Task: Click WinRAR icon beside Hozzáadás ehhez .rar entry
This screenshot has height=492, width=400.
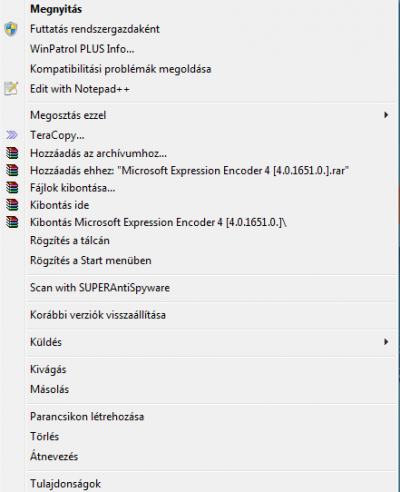Action: click(x=12, y=170)
